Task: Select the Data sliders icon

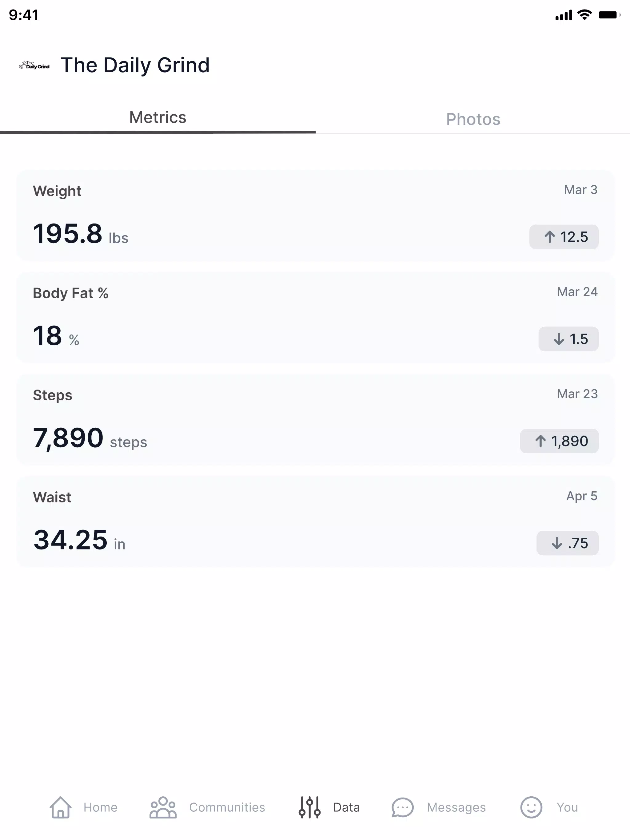Action: tap(310, 807)
